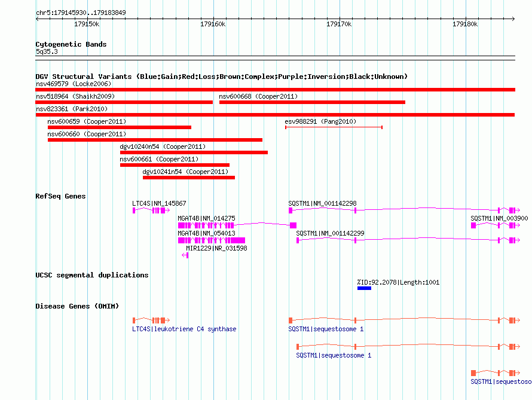Click the 179150k ruler tick label

(87, 24)
